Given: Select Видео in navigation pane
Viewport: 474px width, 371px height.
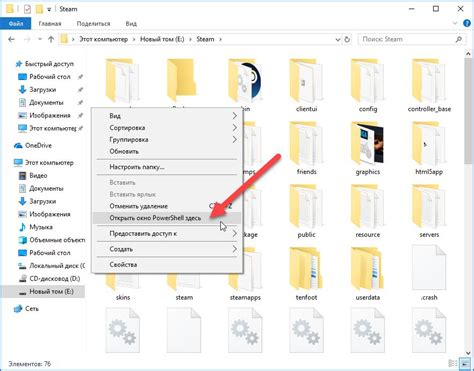Looking at the screenshot, I should click(x=38, y=176).
